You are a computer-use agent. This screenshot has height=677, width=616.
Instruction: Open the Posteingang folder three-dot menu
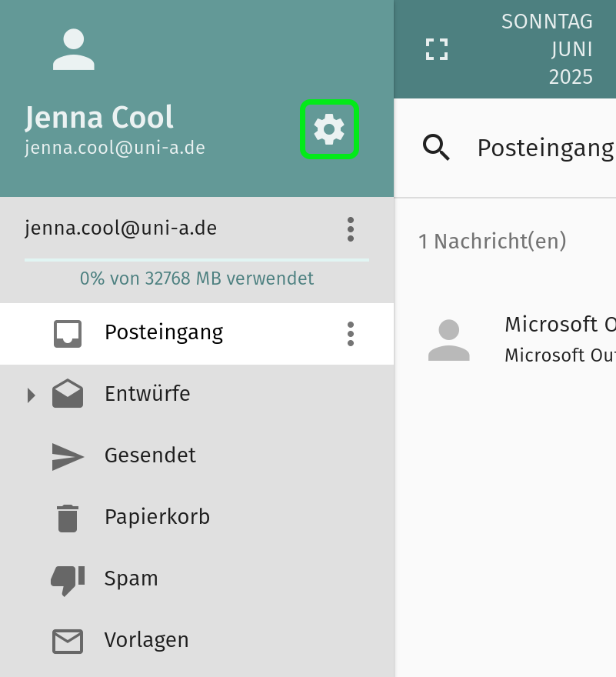coord(351,333)
